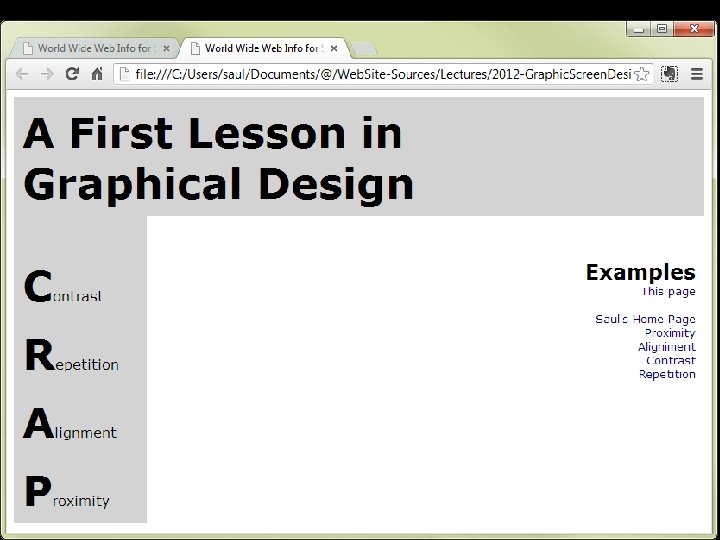Image resolution: width=720 pixels, height=540 pixels.
Task: Open the Alignment link under Examples
Action: 667,347
